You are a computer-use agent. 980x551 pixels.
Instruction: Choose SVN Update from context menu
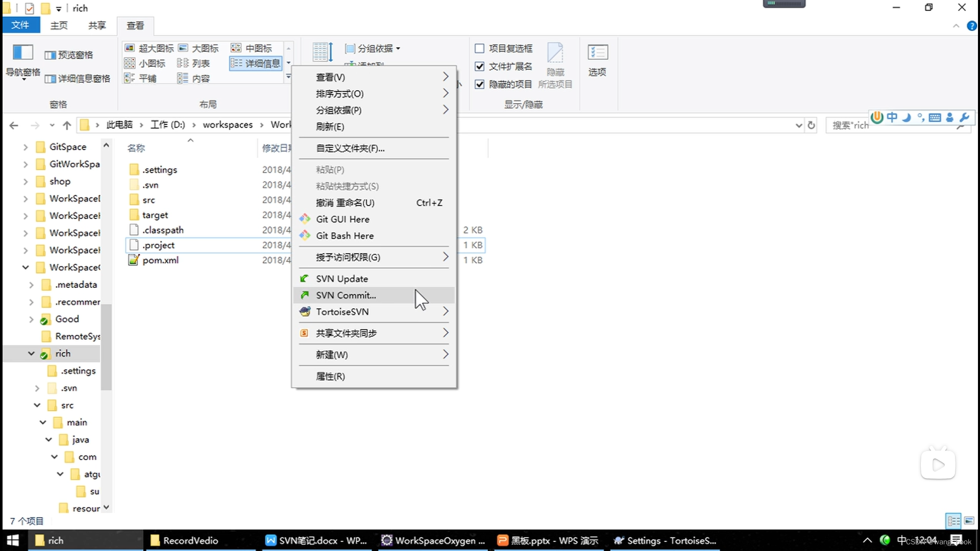coord(374,279)
